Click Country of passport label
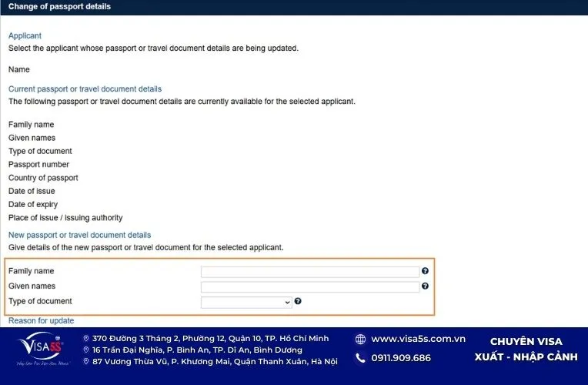 (x=43, y=178)
